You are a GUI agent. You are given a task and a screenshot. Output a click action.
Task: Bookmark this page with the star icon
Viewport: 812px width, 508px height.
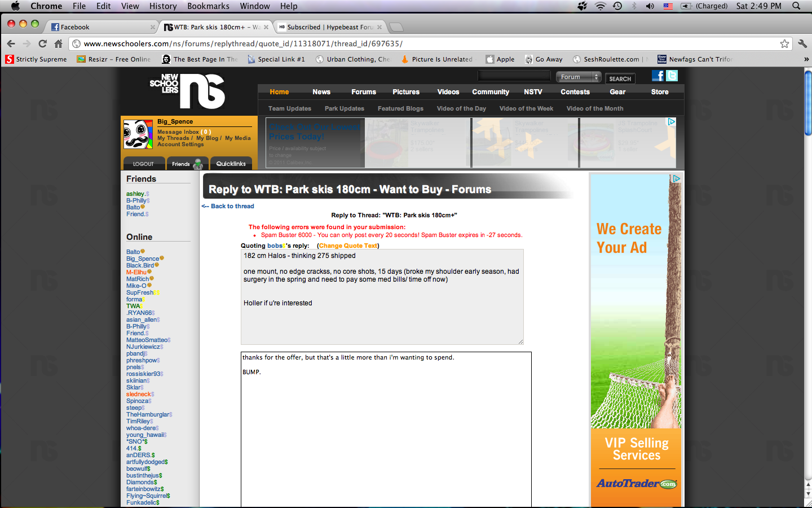coord(784,43)
